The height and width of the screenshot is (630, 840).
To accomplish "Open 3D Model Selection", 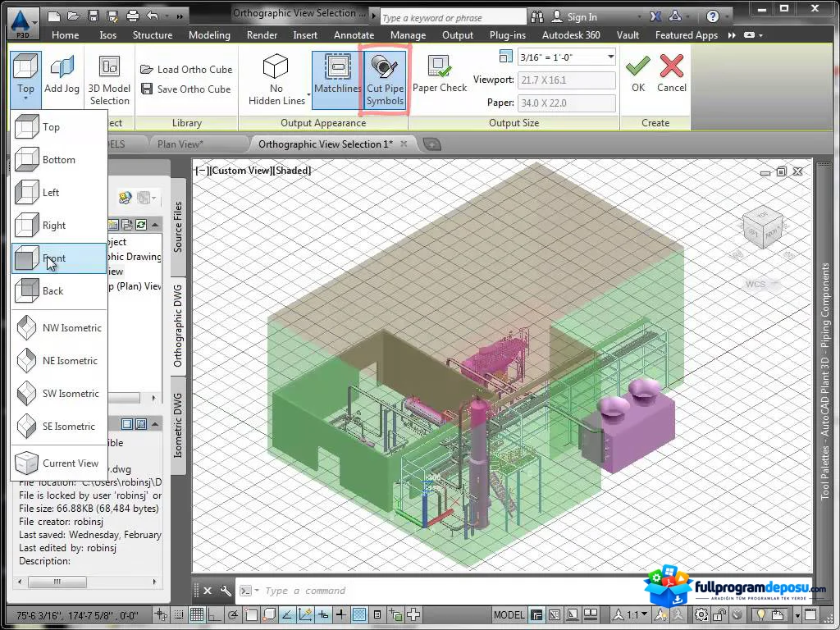I will pos(109,80).
